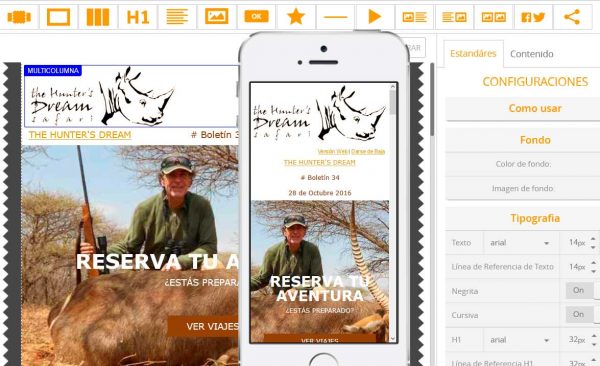Click the Imagen de fondo setting
600x366 pixels.
523,188
